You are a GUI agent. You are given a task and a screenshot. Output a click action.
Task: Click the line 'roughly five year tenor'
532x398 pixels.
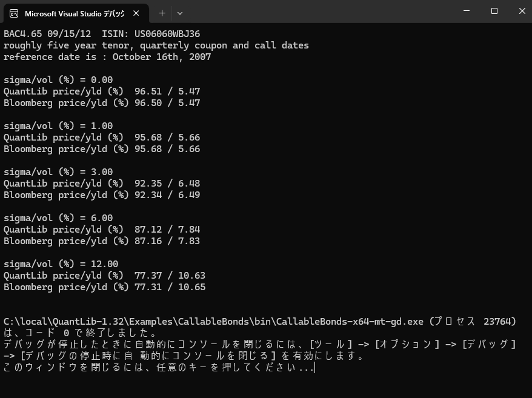tap(156, 45)
